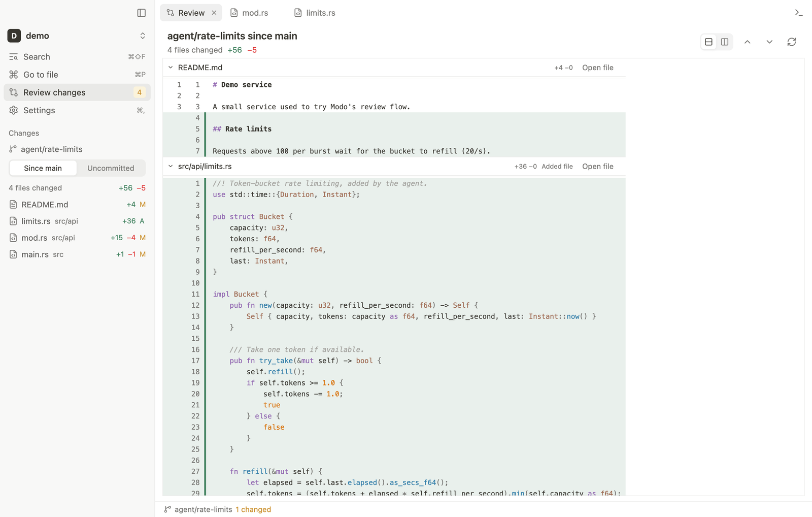This screenshot has width=812, height=517.
Task: Close the Review tab
Action: click(214, 13)
